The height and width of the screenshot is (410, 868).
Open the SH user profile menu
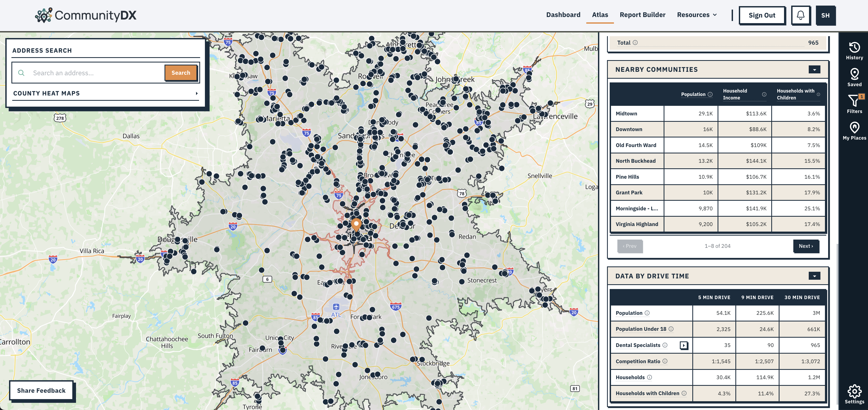coord(825,15)
